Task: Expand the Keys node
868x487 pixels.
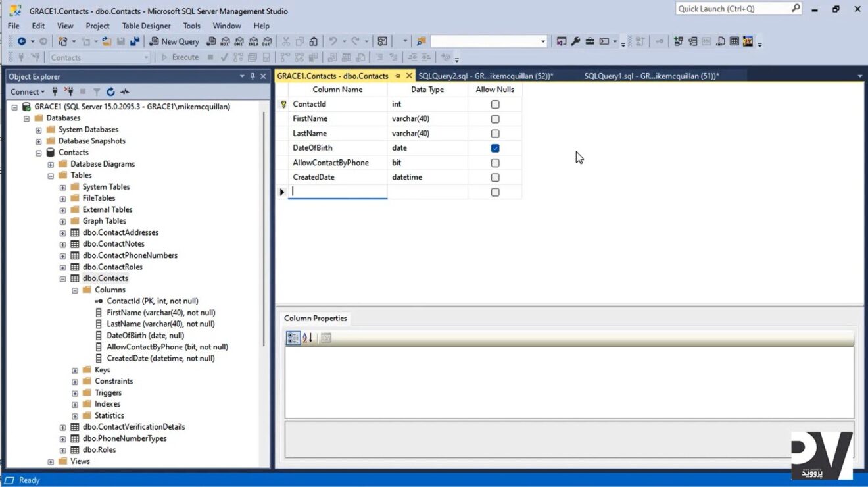Action: [74, 370]
